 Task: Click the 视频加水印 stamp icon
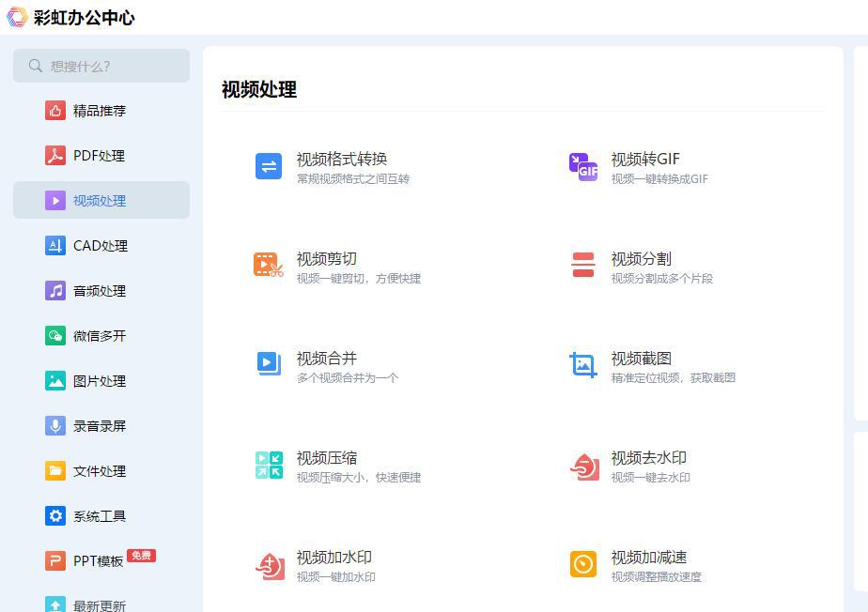click(x=271, y=565)
